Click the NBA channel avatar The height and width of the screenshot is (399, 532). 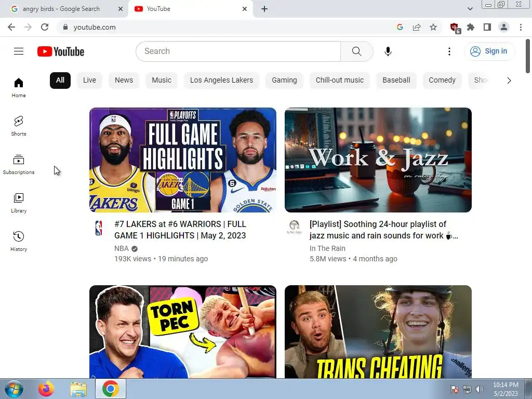click(x=99, y=228)
